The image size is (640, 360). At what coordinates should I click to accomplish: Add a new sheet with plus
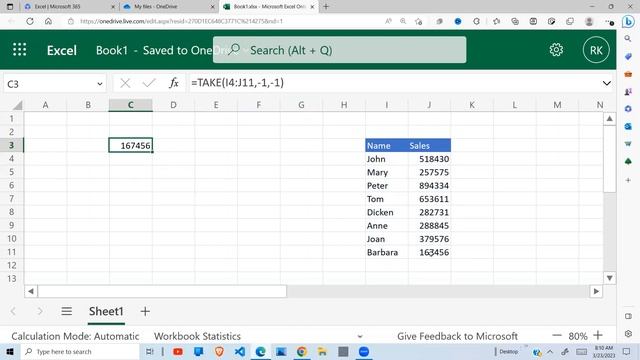145,311
